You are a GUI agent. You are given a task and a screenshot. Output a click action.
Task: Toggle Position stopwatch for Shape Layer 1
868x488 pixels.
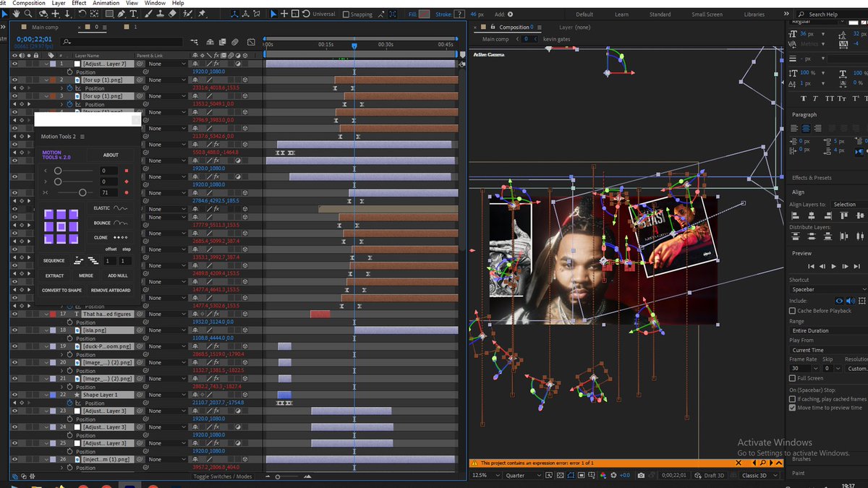[70, 403]
